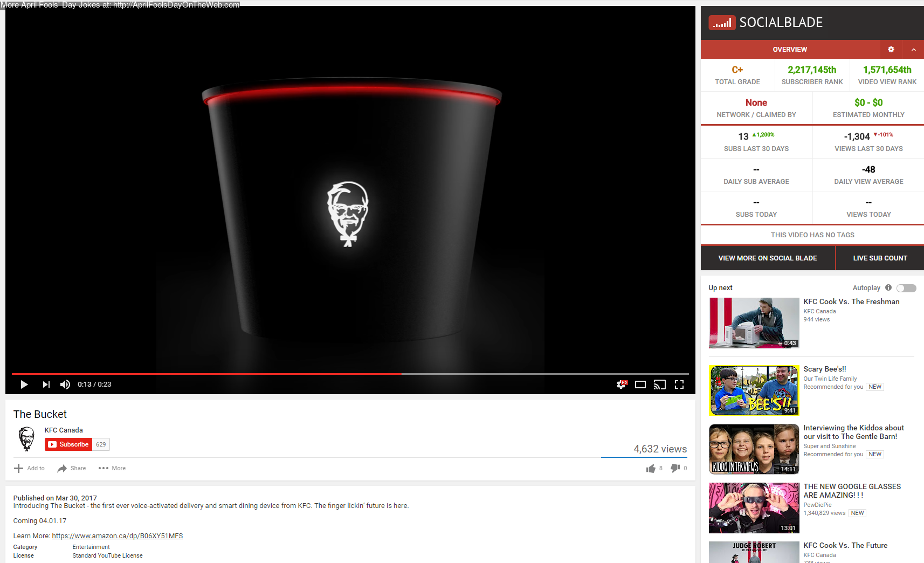Open Scary Bee's!! video thumbnail
This screenshot has width=924, height=563.
point(754,390)
